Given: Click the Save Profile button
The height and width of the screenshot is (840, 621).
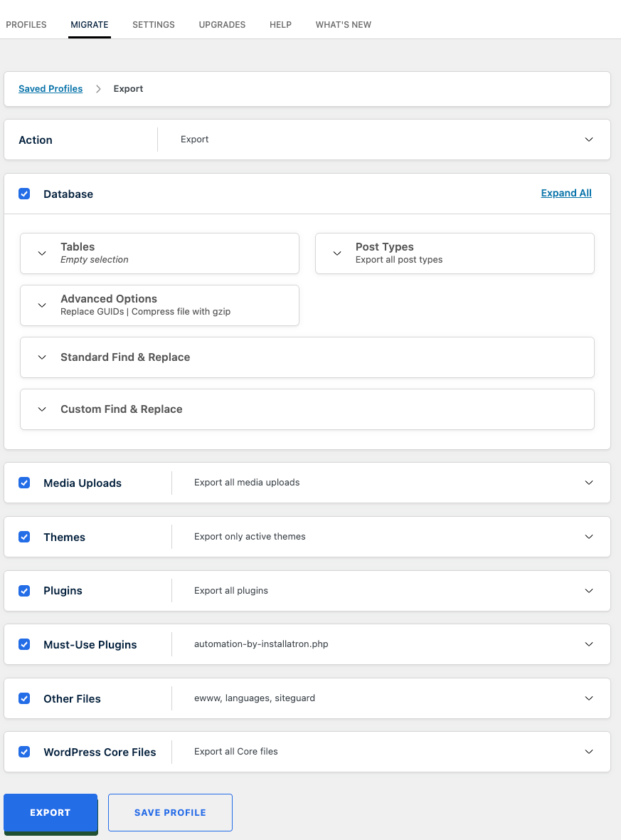Looking at the screenshot, I should point(170,812).
